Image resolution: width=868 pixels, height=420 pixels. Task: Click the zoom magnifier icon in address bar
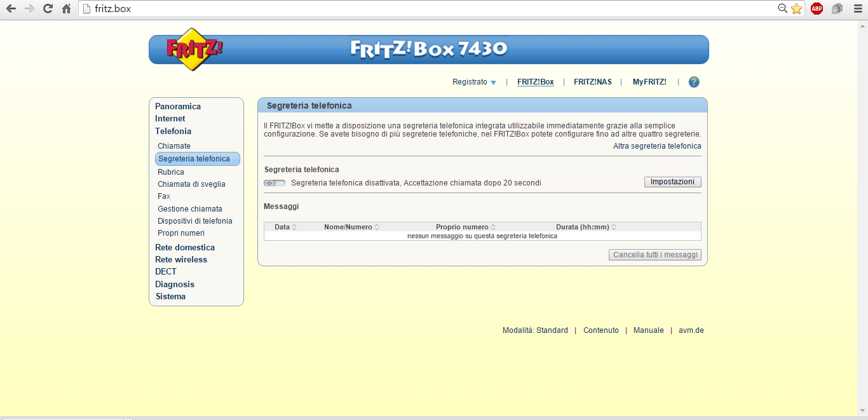[x=783, y=9]
